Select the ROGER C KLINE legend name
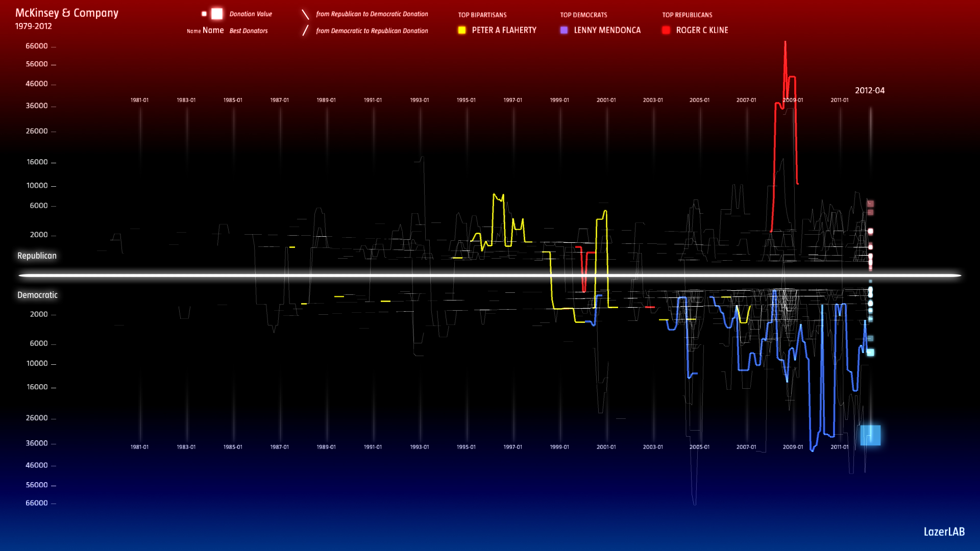 pos(702,30)
